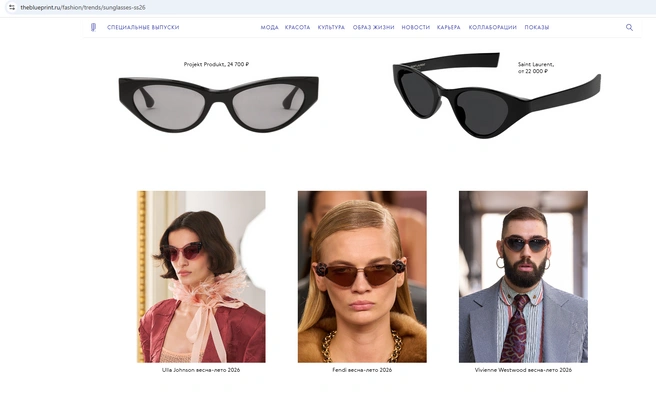656x407 pixels.
Task: View the Ulla Johnson runway photo
Action: point(201,276)
